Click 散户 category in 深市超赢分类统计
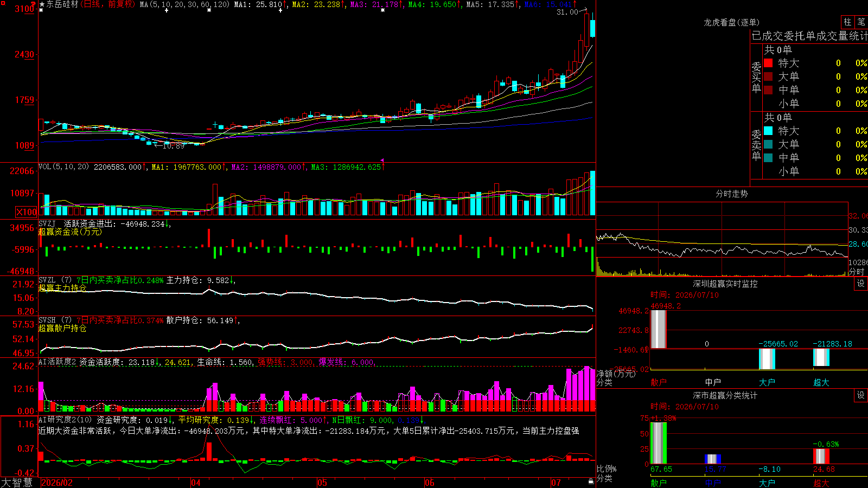Viewport: 868px width, 488px height. tap(659, 483)
